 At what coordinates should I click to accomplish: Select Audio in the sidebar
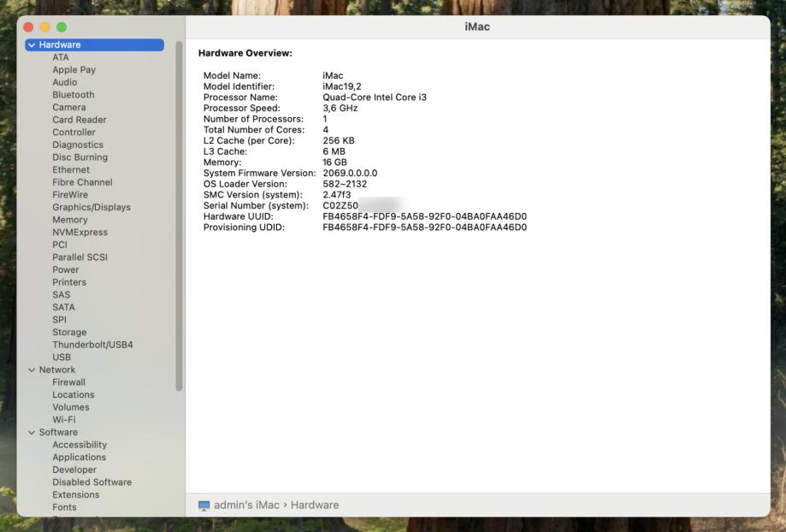(x=65, y=82)
